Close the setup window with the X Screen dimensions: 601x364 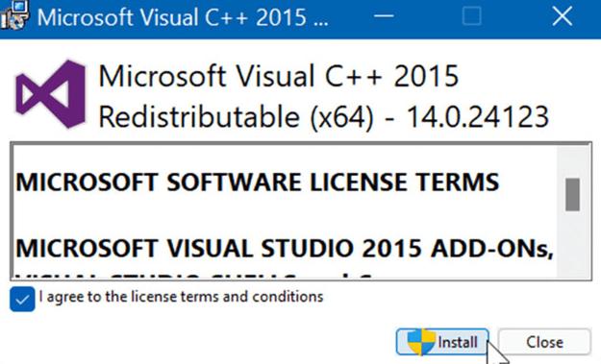(x=562, y=16)
